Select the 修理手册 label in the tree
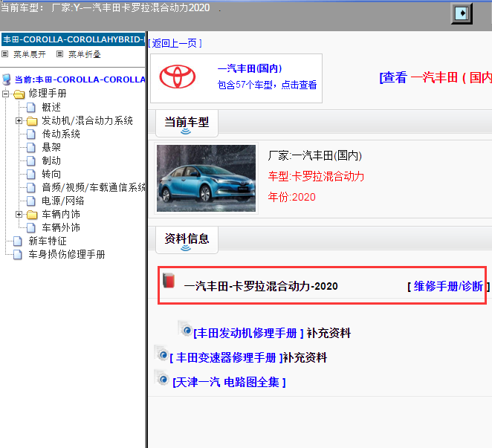 [48, 93]
